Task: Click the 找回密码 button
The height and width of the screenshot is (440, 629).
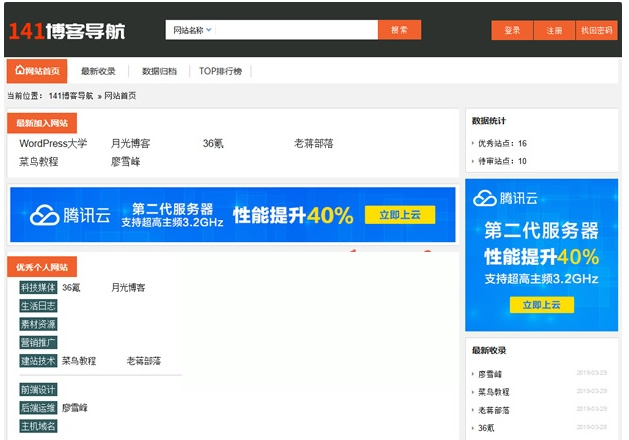Action: [597, 30]
